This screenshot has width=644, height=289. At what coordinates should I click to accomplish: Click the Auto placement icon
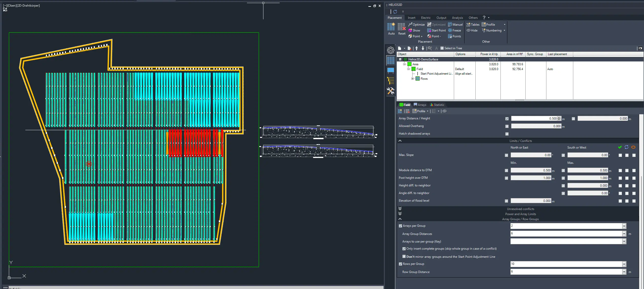pyautogui.click(x=391, y=27)
